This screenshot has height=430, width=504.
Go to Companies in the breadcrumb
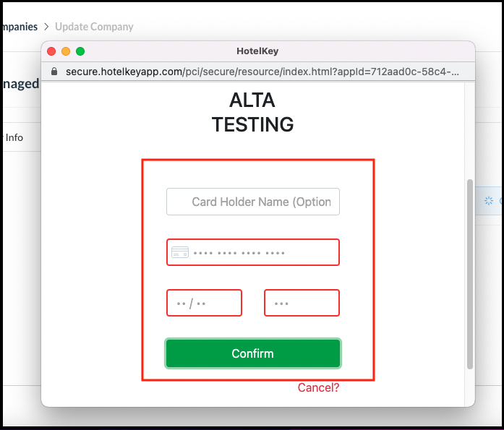point(19,27)
